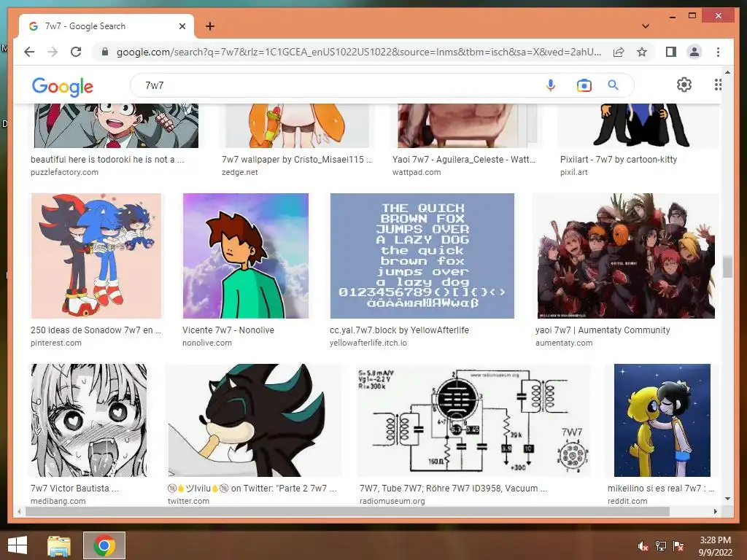This screenshot has width=747, height=560.
Task: Open 'Pixilart - 7w7 by cartoon-kitty' link
Action: point(619,160)
